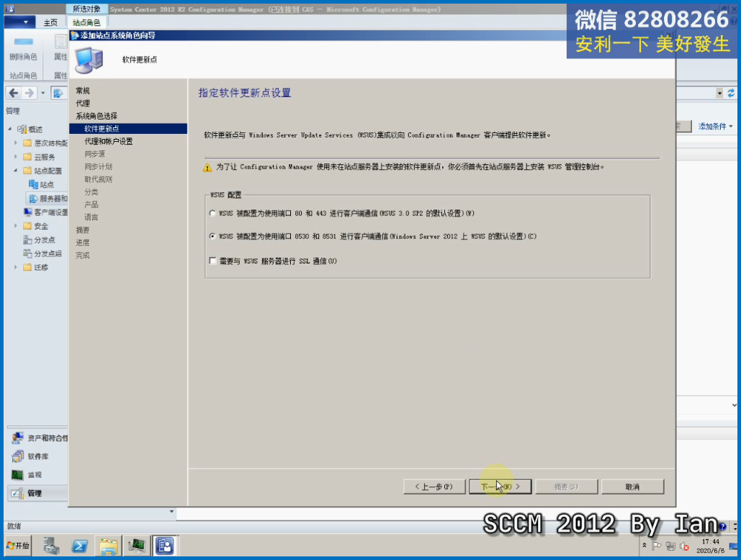Screen dimensions: 741x560
Task: Open the 管理 workspace
Action: pos(39,493)
